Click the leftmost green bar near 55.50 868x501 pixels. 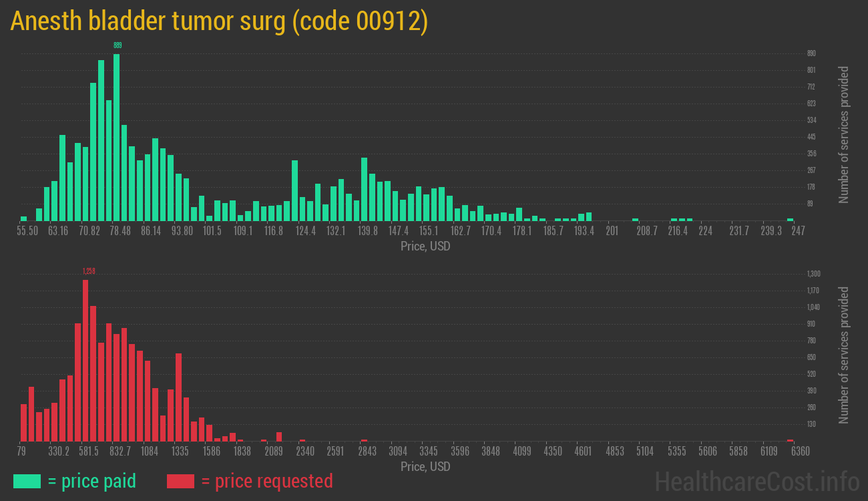pos(24,218)
